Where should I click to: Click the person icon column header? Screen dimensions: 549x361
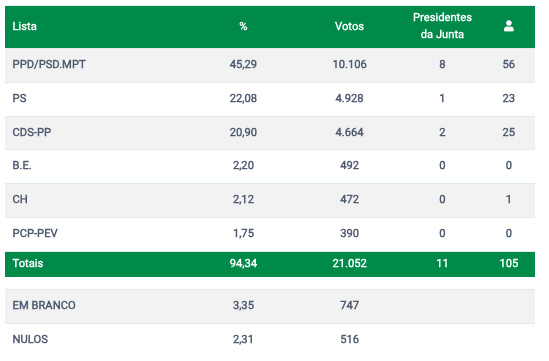point(508,26)
